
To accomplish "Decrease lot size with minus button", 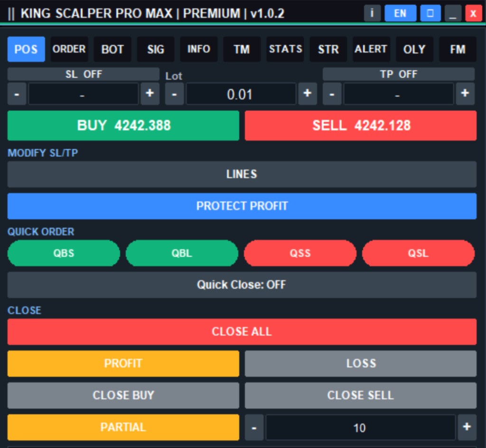I will click(174, 93).
